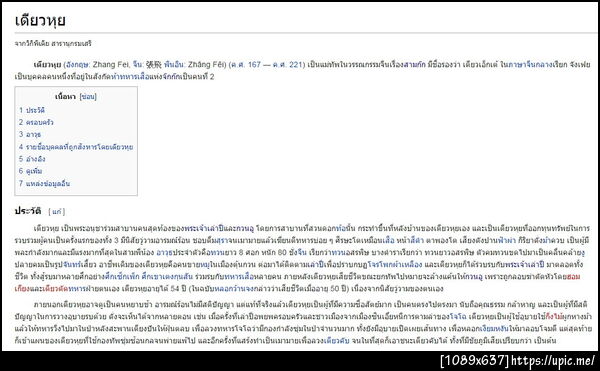The width and height of the screenshot is (600, 371).
Task: Open the ห้าทหารเสือ link
Action: [x=130, y=76]
